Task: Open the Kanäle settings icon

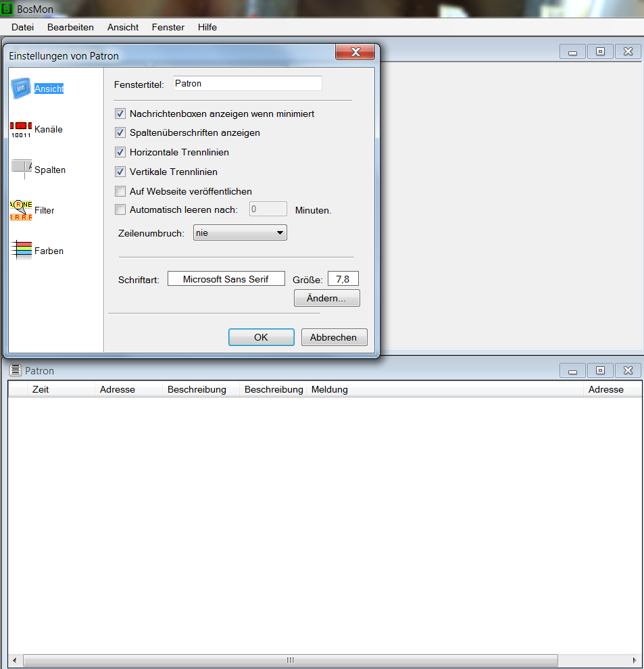Action: 21,129
